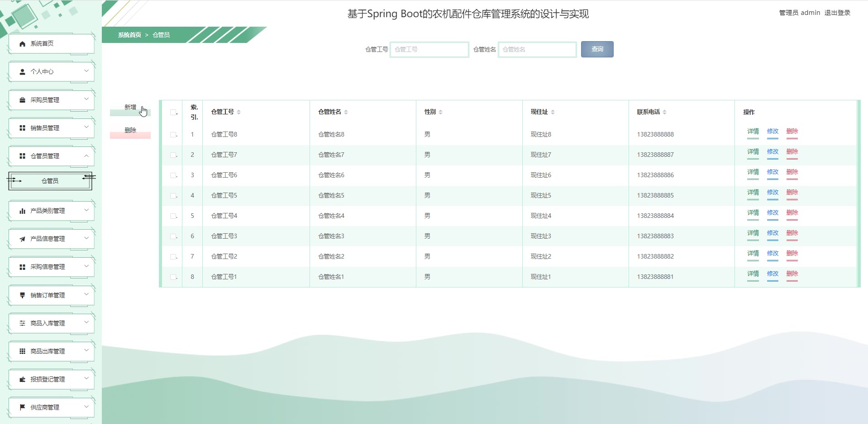Click the home icon beside 系统首页
Image resolution: width=868 pixels, height=424 pixels.
pos(22,44)
